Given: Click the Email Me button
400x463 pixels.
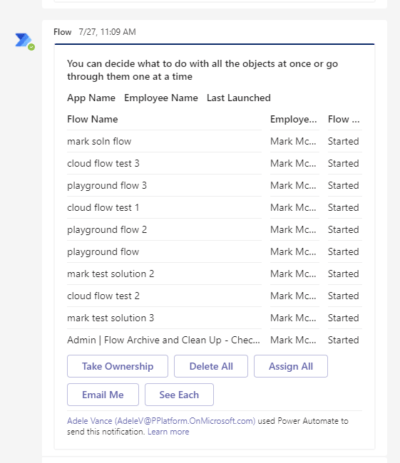Looking at the screenshot, I should 103,395.
